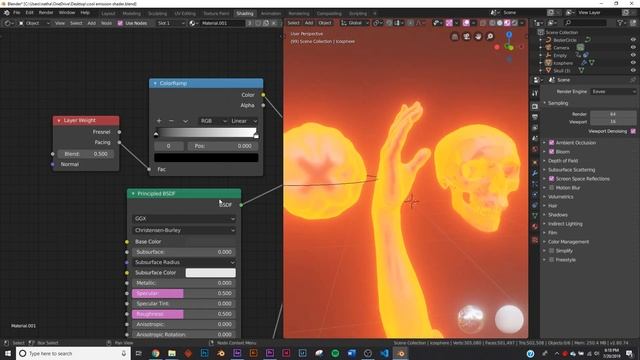Toggle the Use Nodes checkbox
Image resolution: width=640 pixels, height=360 pixels.
point(120,23)
